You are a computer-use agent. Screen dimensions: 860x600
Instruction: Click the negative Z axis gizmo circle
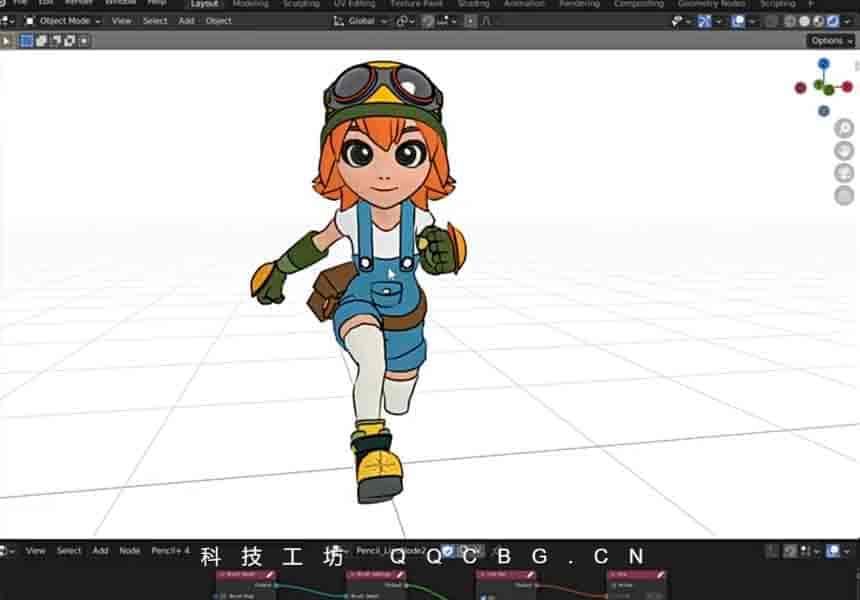click(x=823, y=111)
